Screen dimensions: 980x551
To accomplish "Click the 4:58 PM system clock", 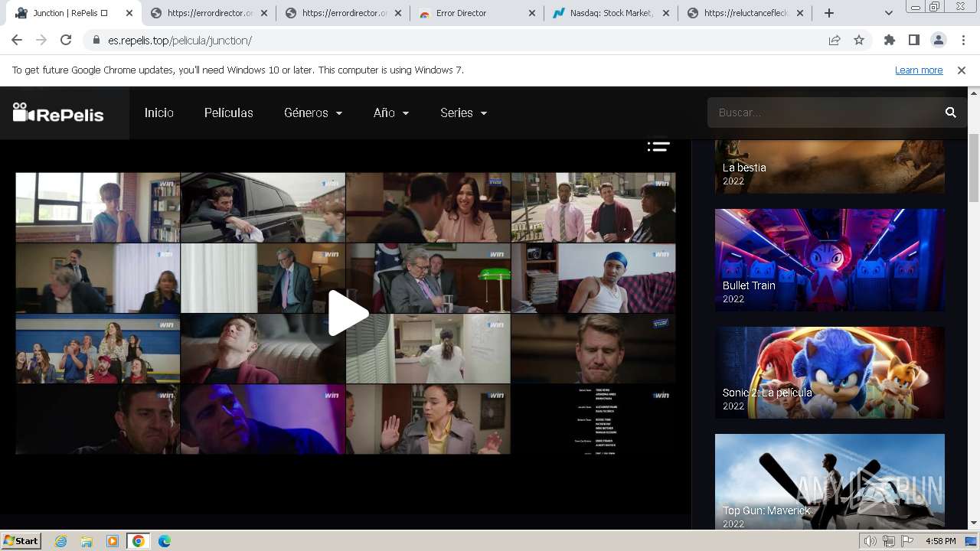I will [x=941, y=541].
